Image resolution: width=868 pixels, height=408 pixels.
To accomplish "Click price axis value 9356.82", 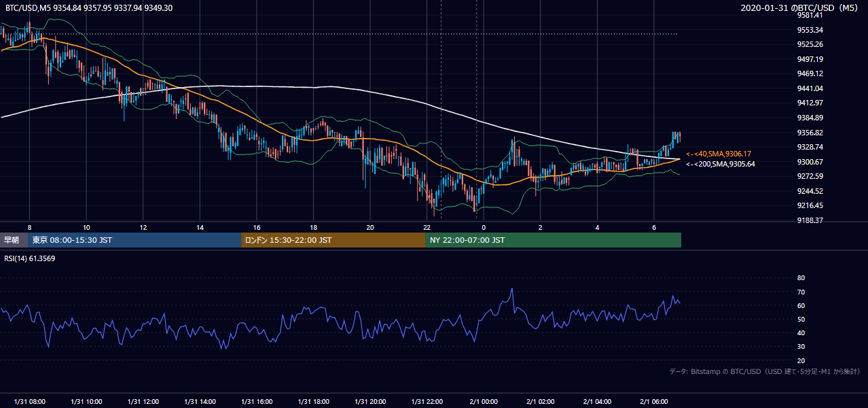I will pyautogui.click(x=810, y=133).
